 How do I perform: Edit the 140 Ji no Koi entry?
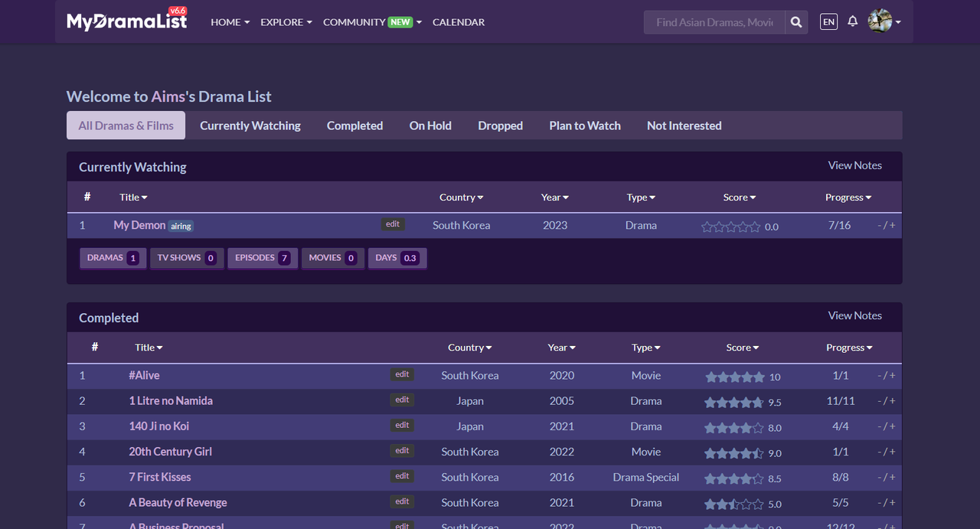(x=402, y=425)
